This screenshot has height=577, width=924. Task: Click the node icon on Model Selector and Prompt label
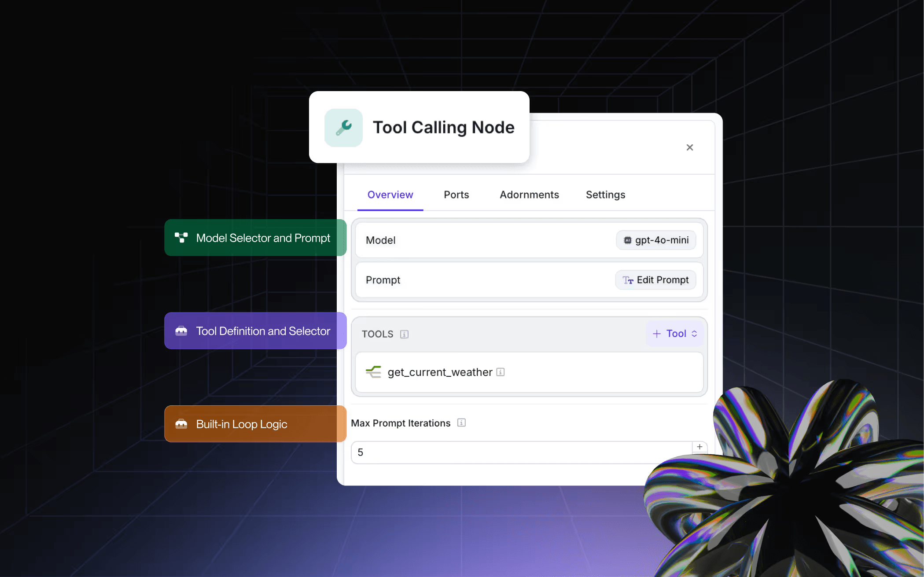pyautogui.click(x=181, y=238)
